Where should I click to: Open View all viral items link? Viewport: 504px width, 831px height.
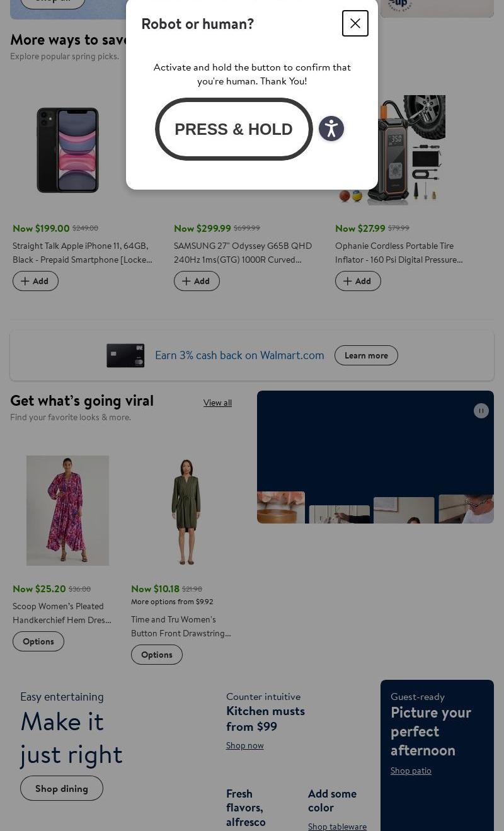[x=217, y=403]
